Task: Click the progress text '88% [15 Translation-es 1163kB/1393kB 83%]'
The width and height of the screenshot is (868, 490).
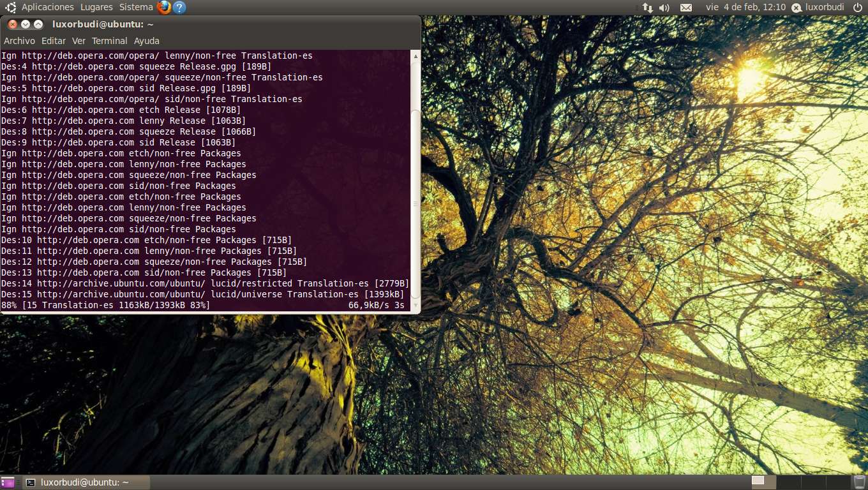Action: pos(106,305)
